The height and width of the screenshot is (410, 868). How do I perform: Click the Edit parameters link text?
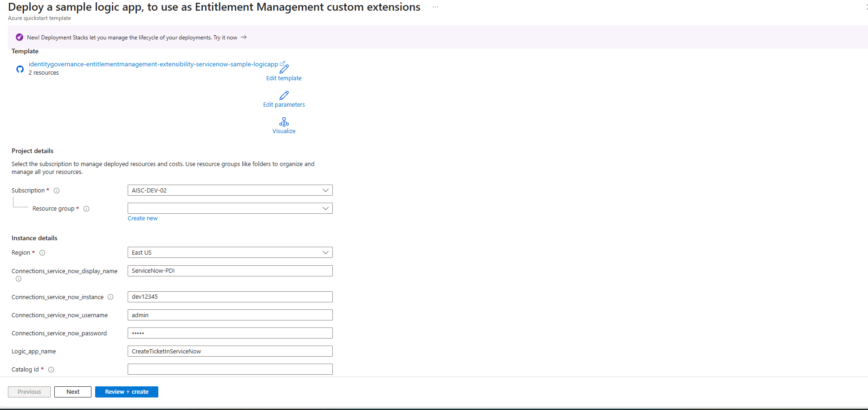[x=284, y=105]
